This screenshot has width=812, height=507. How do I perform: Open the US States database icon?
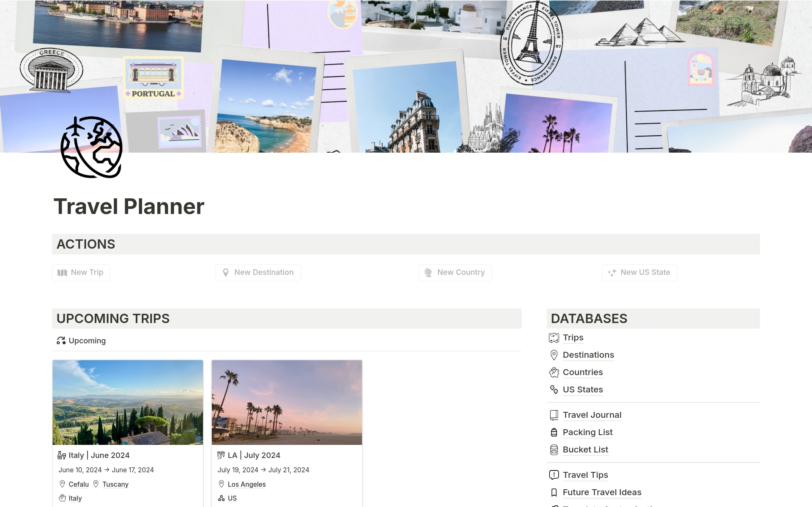tap(553, 389)
